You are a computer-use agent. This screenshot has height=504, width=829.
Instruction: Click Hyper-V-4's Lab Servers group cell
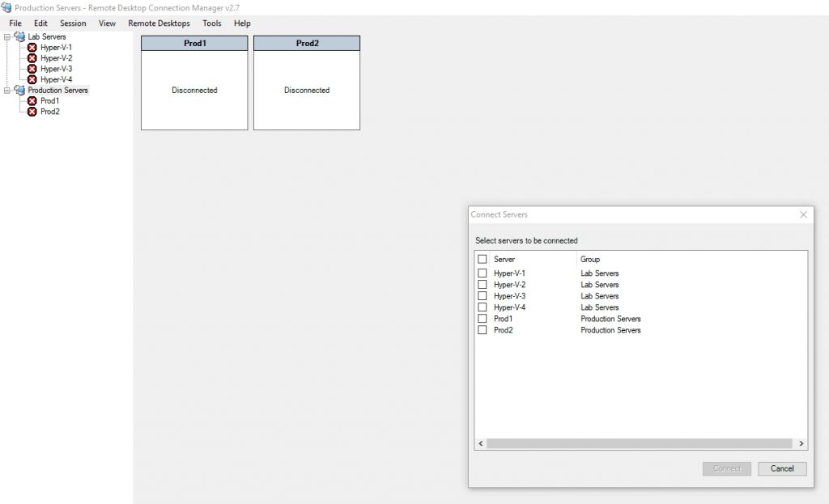coord(600,307)
